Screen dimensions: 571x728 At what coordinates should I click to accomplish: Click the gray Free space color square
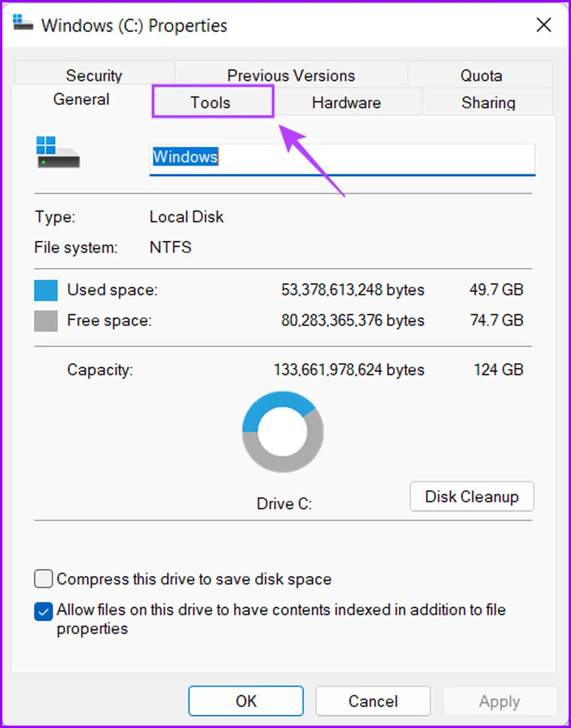(46, 321)
